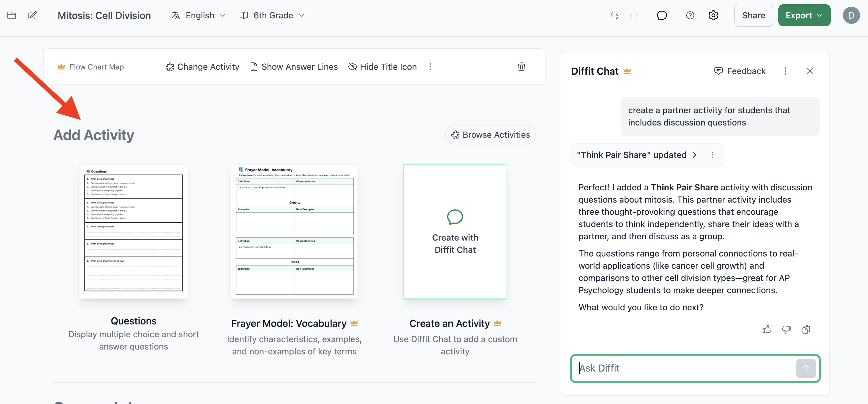Click Change Activity in toolbar
868x404 pixels.
(x=202, y=67)
